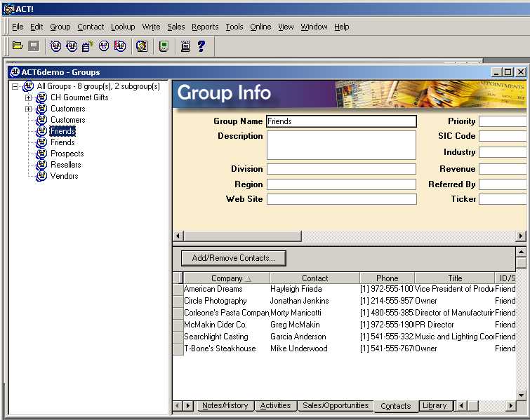Click the New group icon beside Save
530x420 pixels.
pyautogui.click(x=55, y=46)
